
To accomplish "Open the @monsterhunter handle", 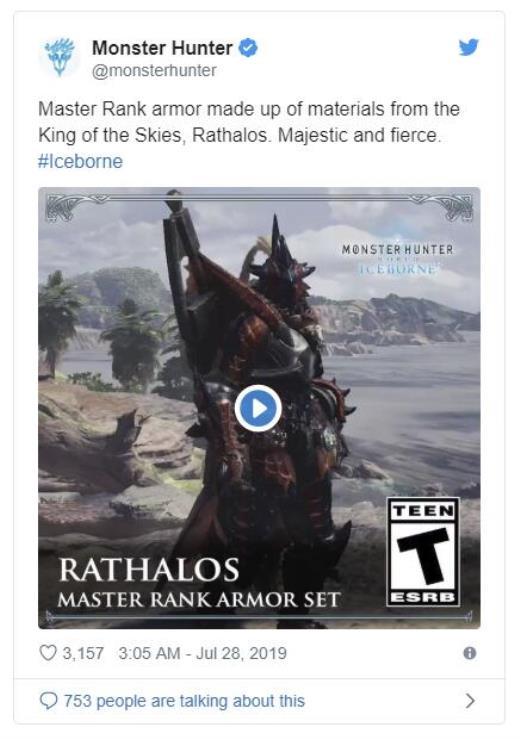I will 154,71.
